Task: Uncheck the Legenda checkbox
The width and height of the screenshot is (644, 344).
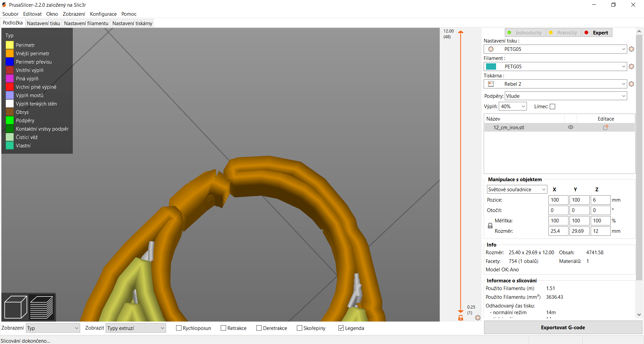Action: click(x=341, y=328)
